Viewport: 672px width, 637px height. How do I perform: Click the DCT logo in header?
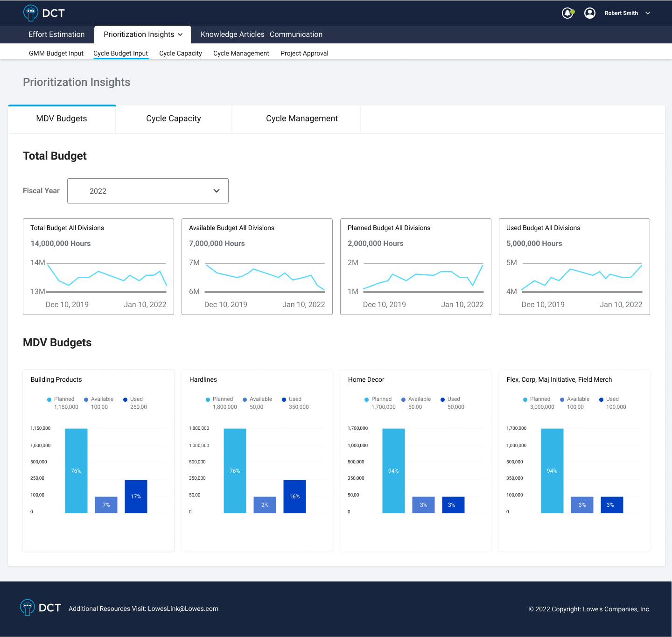click(x=44, y=13)
